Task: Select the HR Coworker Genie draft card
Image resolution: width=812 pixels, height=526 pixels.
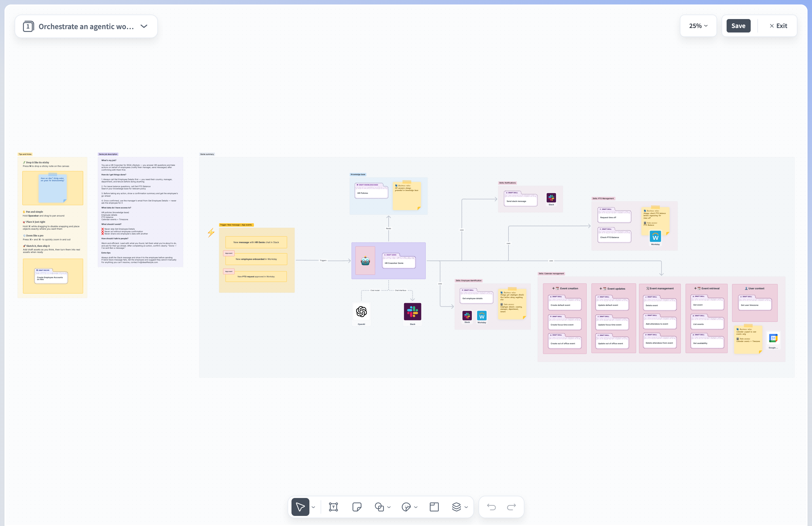Action: coord(399,261)
